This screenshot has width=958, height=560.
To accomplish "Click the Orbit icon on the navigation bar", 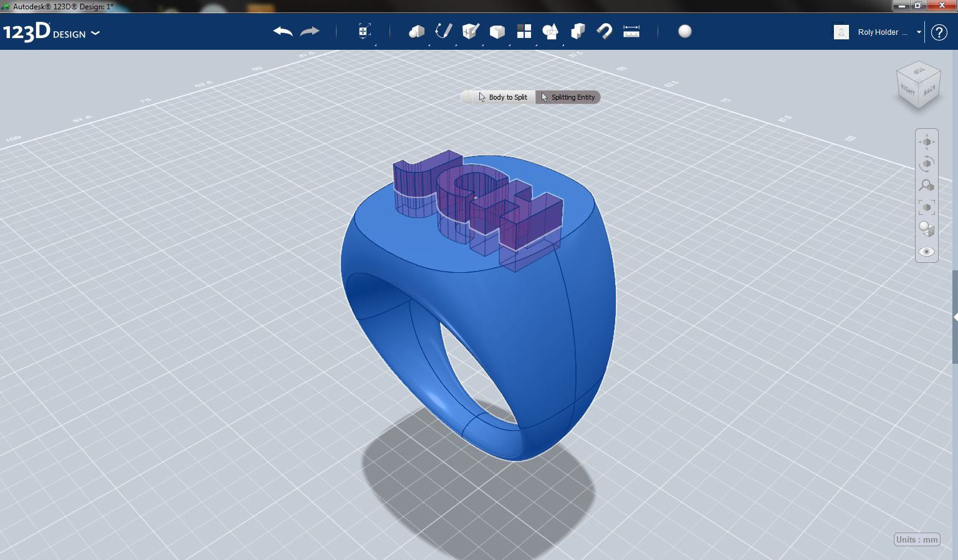I will point(927,163).
